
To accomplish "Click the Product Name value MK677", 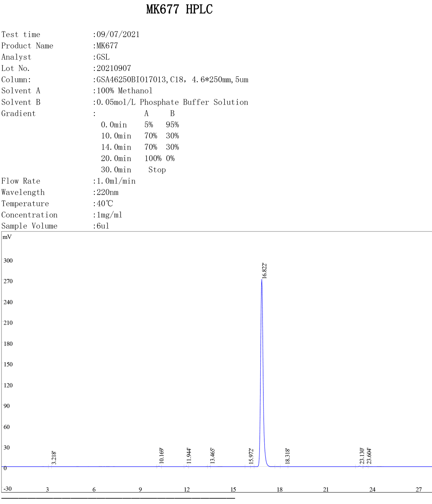I will [107, 46].
